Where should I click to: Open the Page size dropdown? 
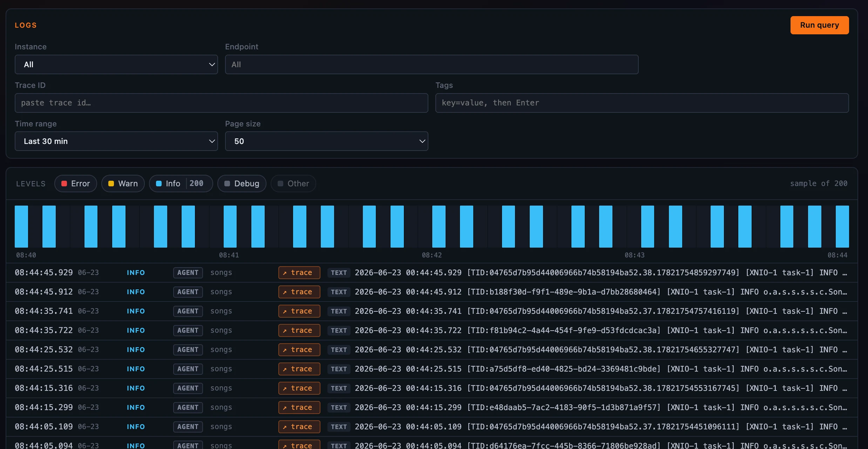[326, 141]
